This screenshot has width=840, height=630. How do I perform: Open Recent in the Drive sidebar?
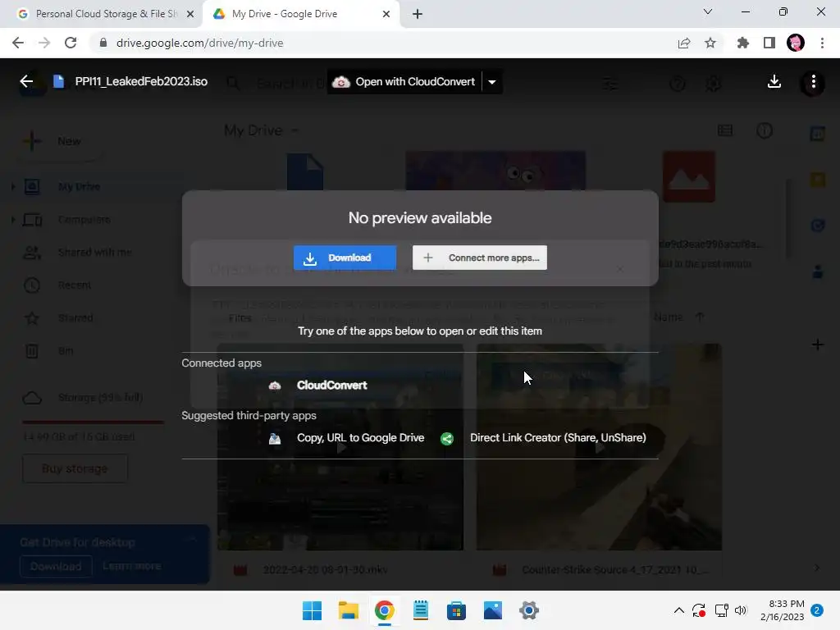[74, 285]
